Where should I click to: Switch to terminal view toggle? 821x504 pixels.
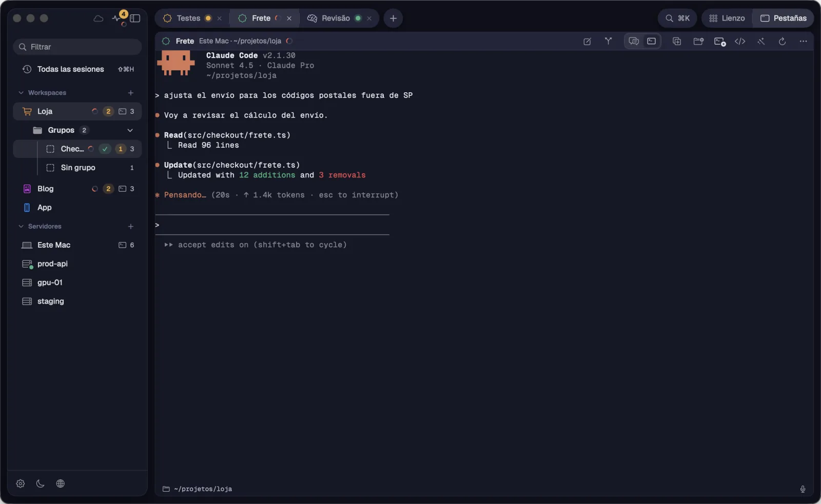(652, 41)
